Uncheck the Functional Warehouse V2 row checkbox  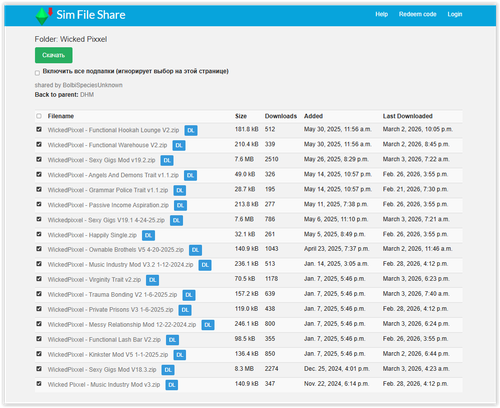39,144
